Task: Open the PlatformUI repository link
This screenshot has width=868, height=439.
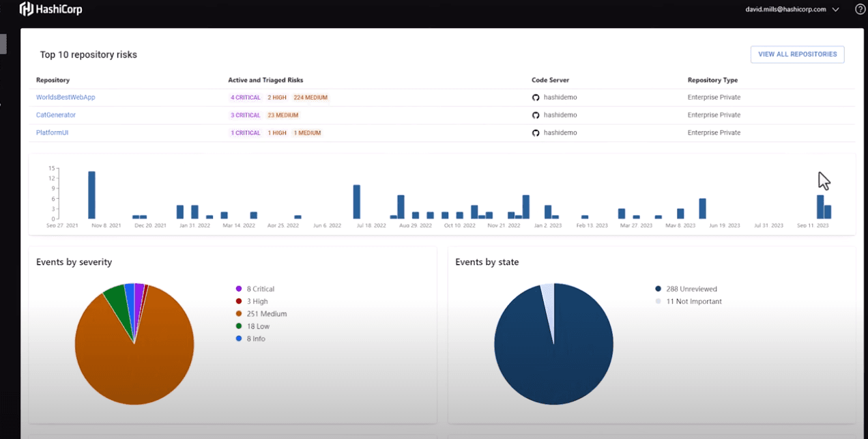Action: click(x=52, y=133)
